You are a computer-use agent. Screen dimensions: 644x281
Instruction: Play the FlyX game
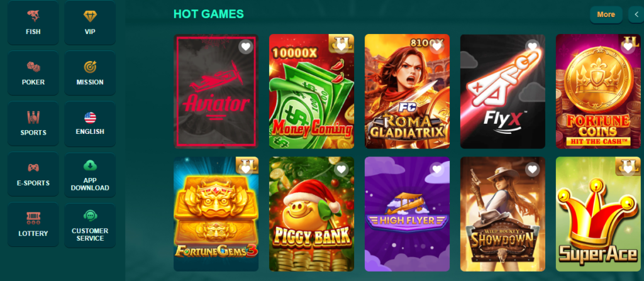point(502,91)
